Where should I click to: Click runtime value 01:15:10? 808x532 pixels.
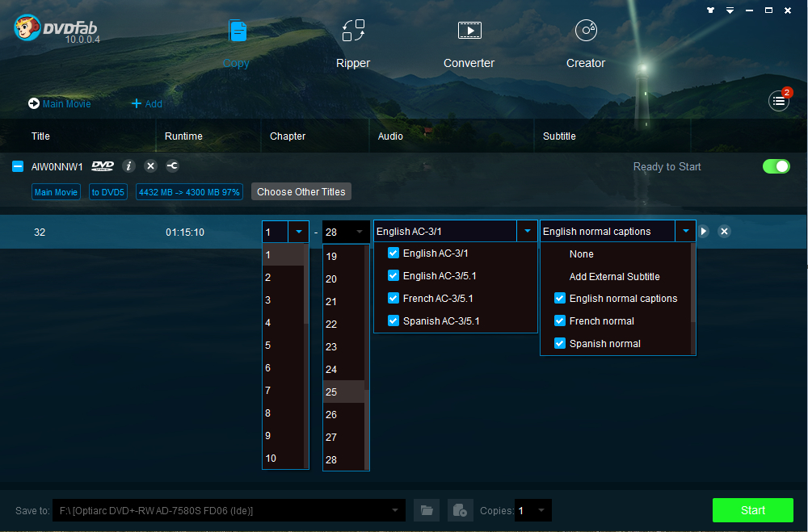pyautogui.click(x=185, y=232)
